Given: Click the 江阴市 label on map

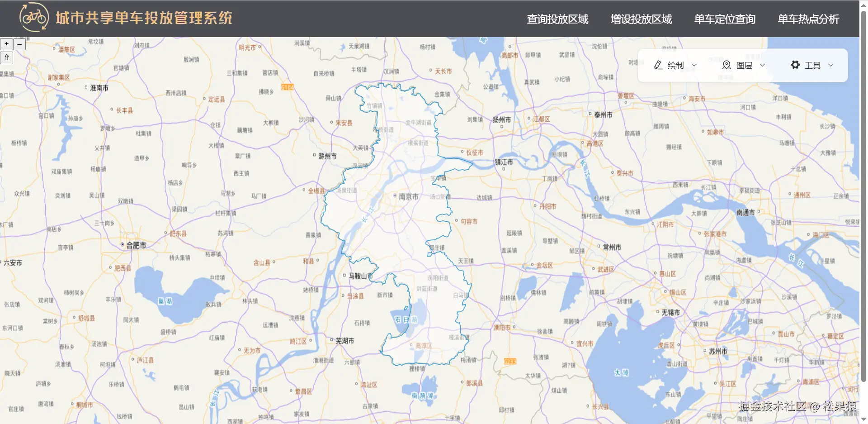Looking at the screenshot, I should coord(665,224).
